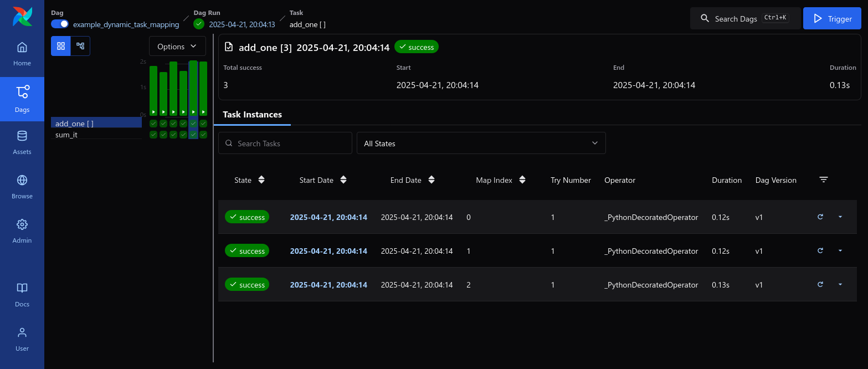Select the Task Instances tab
868x369 pixels.
252,115
